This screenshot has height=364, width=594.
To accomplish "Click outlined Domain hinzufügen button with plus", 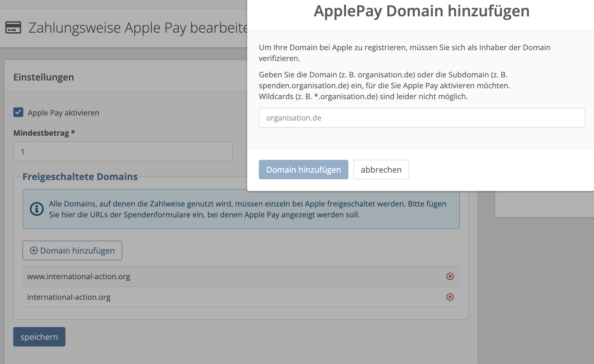I will 72,250.
